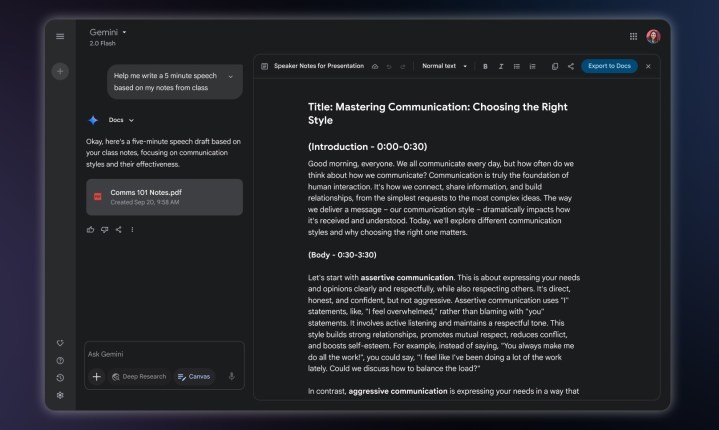Viewport: 719px width, 430px height.
Task: Open Comms 101 Notes.pdf attachment
Action: 164,197
